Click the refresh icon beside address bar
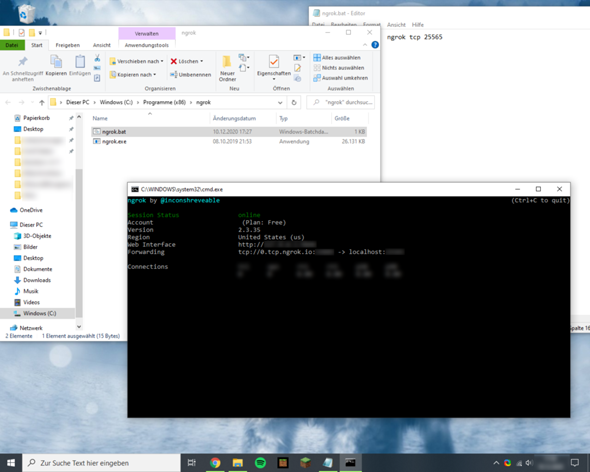The height and width of the screenshot is (472, 590). pyautogui.click(x=294, y=102)
